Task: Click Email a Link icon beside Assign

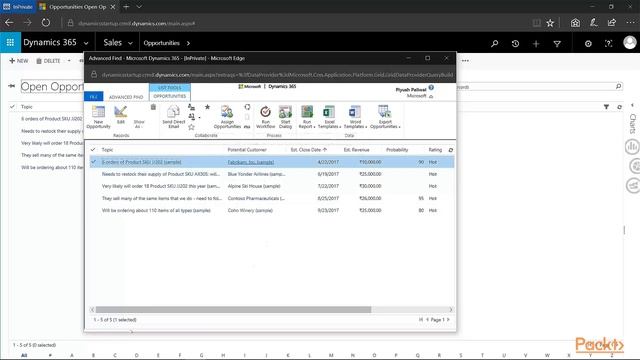Action: (247, 127)
